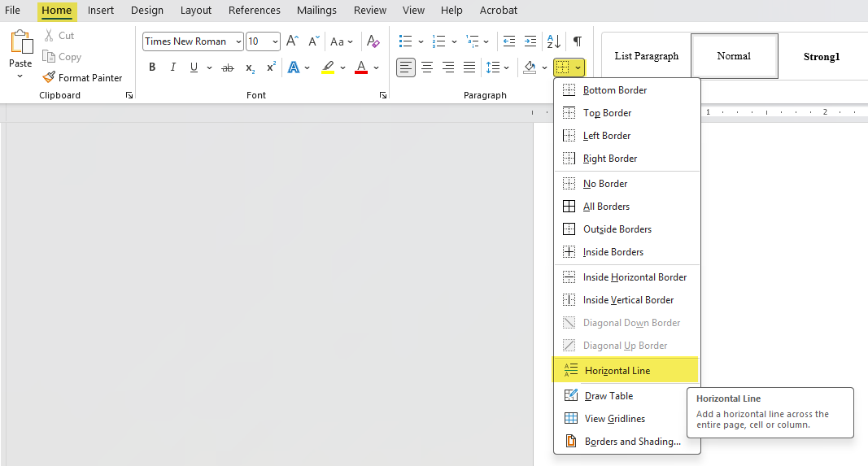
Task: Open the font size dropdown
Action: [275, 41]
